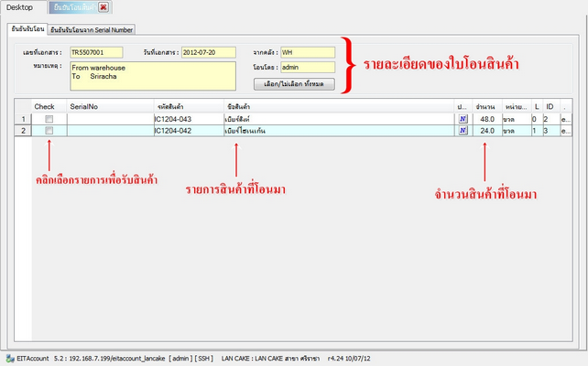Click the LAN CAKE branch text in the status bar

click(x=270, y=359)
